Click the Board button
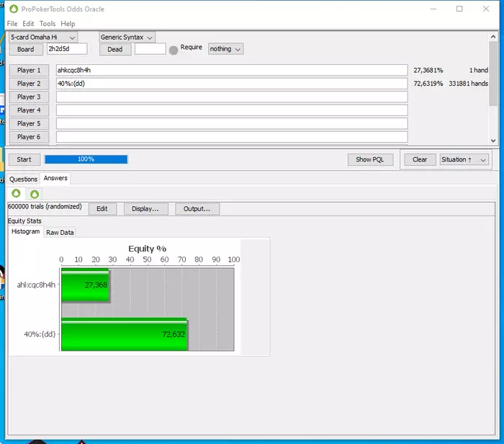This screenshot has height=444, width=504. pos(25,49)
